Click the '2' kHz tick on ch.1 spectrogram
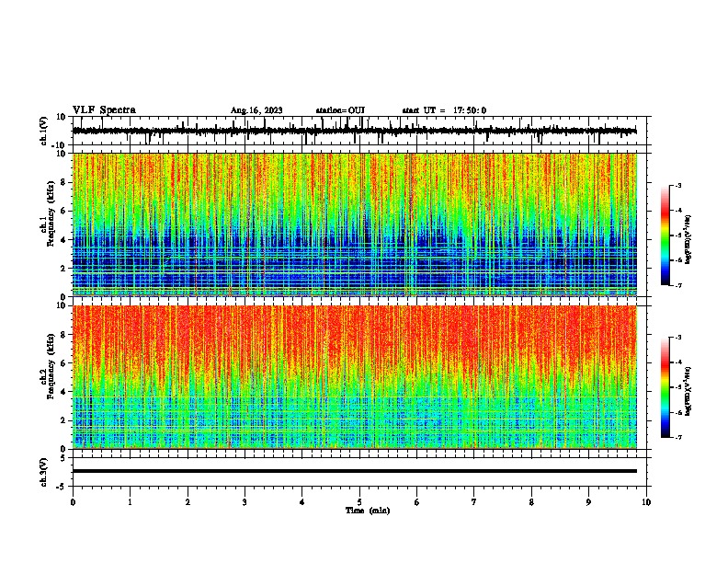This screenshot has width=728, height=563. click(x=63, y=269)
